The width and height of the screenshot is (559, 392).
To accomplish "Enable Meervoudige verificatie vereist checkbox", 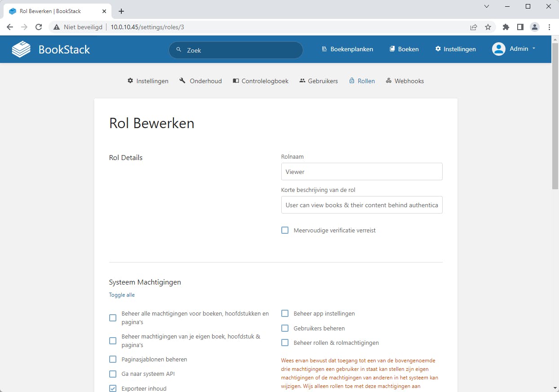I will 285,230.
